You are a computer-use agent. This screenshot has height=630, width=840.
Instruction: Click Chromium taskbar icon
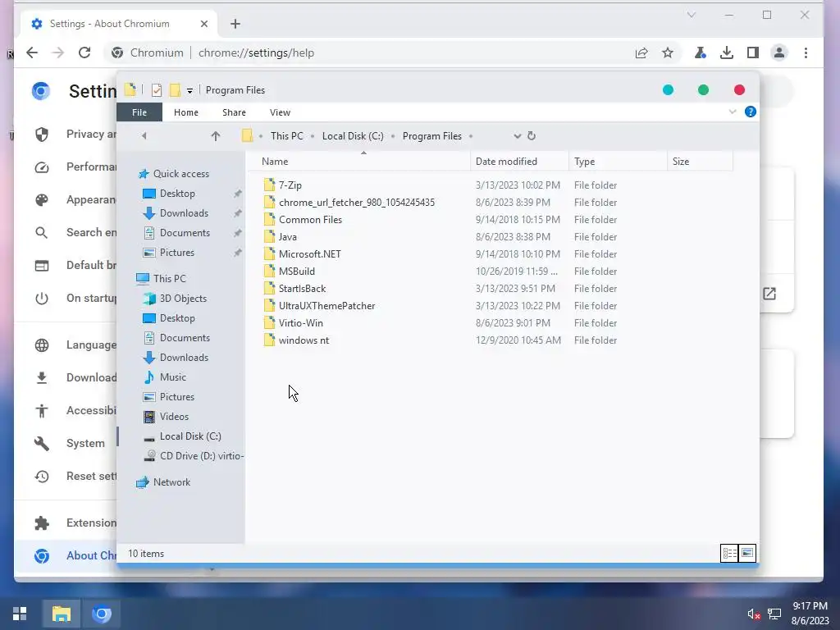[101, 614]
